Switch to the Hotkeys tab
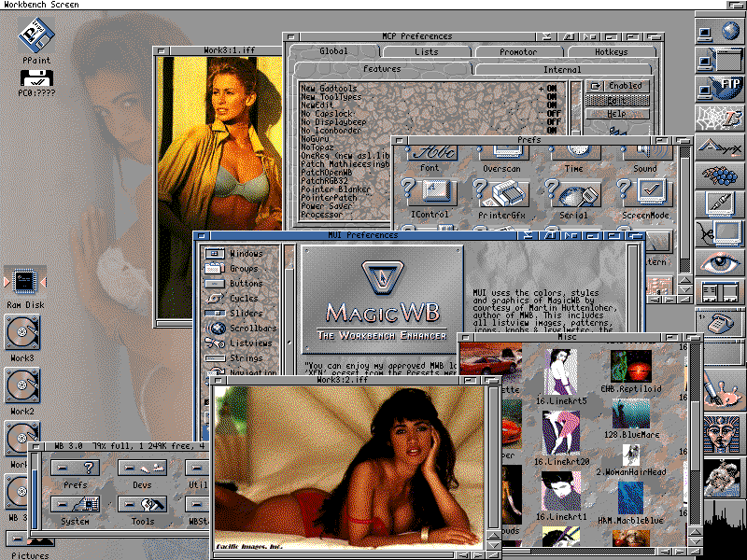The width and height of the screenshot is (747, 560). [612, 51]
